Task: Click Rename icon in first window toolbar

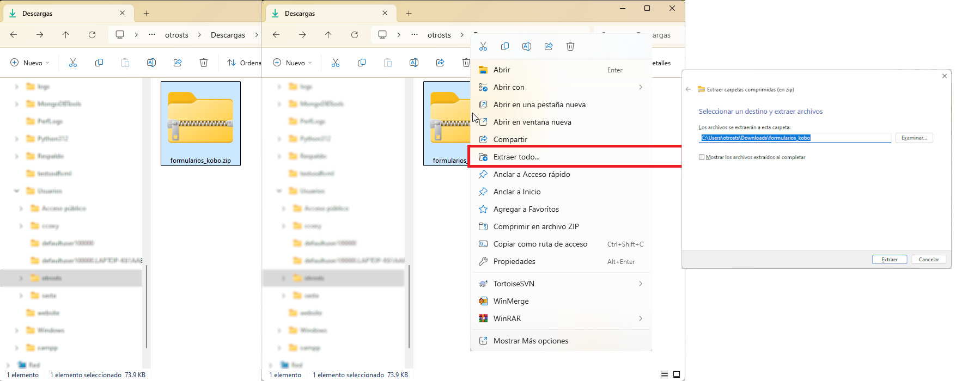Action: [151, 63]
